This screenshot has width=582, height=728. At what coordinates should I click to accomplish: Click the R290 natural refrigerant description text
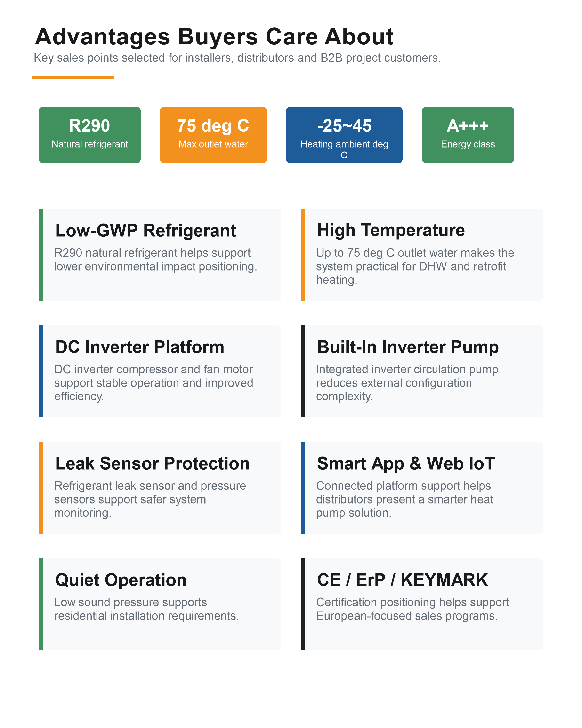point(155,260)
